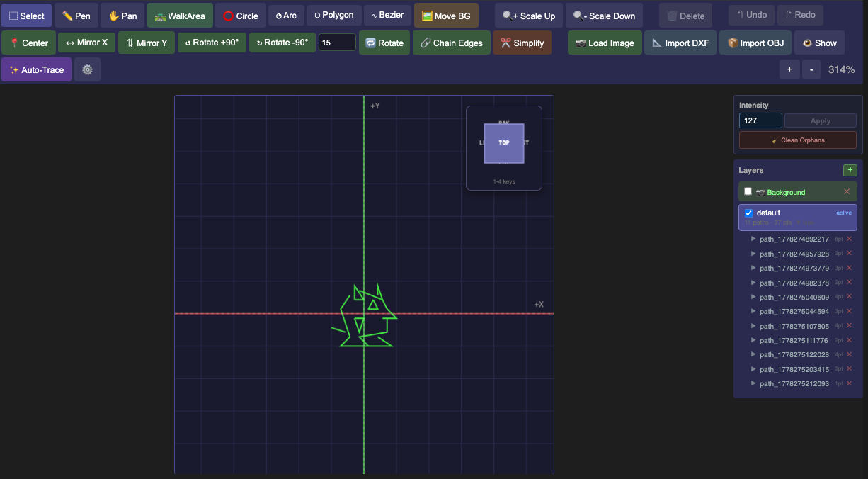Click the Show eye button
The height and width of the screenshot is (479, 868).
pyautogui.click(x=819, y=43)
